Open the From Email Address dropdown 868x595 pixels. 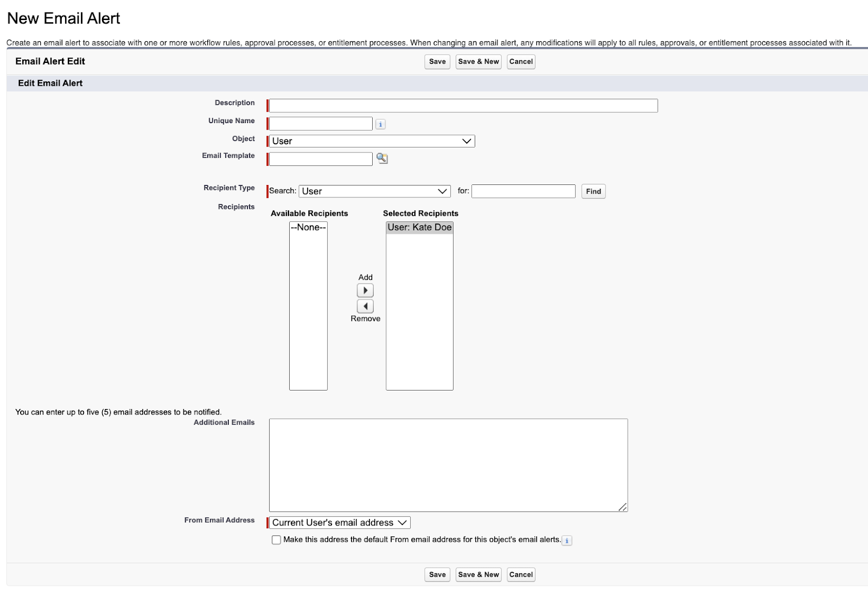[x=340, y=523]
